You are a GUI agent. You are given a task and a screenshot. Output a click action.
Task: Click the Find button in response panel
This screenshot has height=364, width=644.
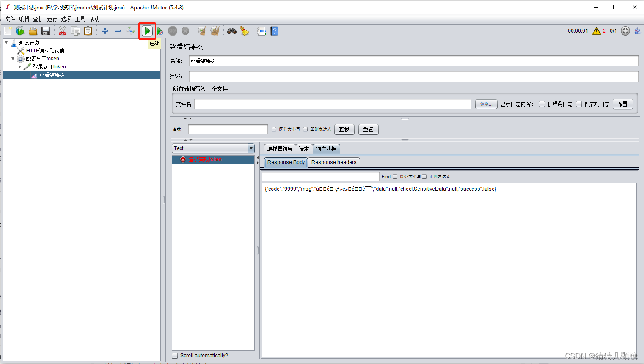(386, 177)
